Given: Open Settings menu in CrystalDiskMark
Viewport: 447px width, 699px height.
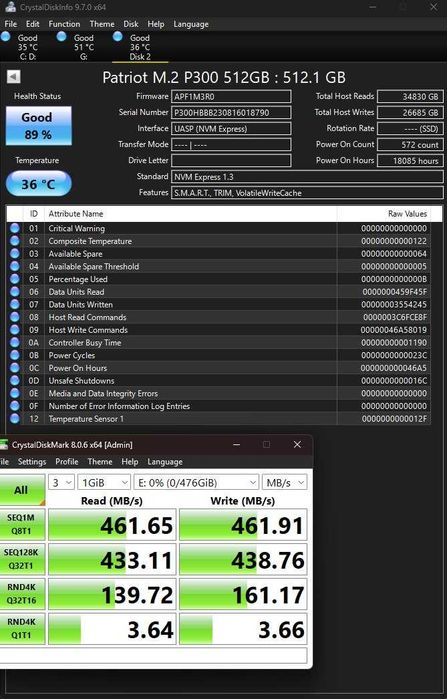Looking at the screenshot, I should coord(32,461).
